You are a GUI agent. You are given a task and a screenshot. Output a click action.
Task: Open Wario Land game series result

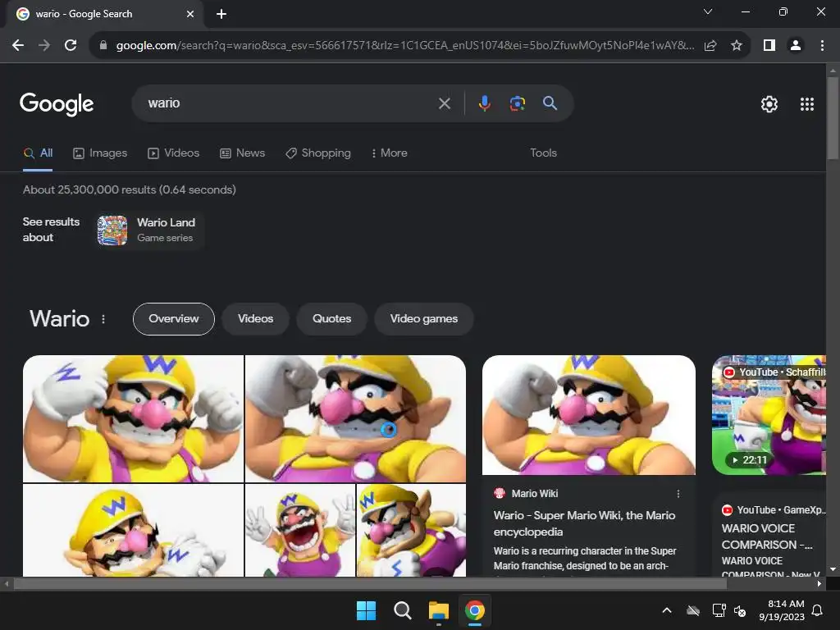tap(149, 231)
